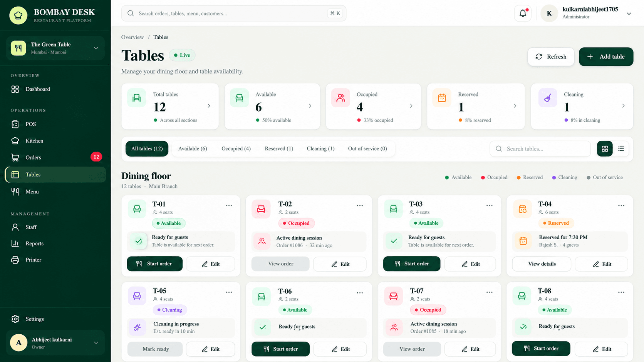Open the T-08 three-dot menu
Screen dimensions: 644x362
coord(621,292)
